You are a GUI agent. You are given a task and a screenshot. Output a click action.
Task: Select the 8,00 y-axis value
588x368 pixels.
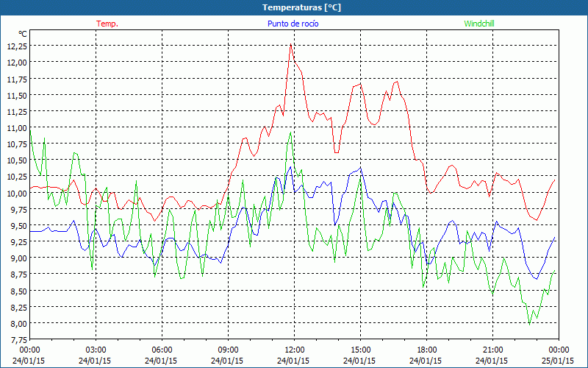pos(18,324)
